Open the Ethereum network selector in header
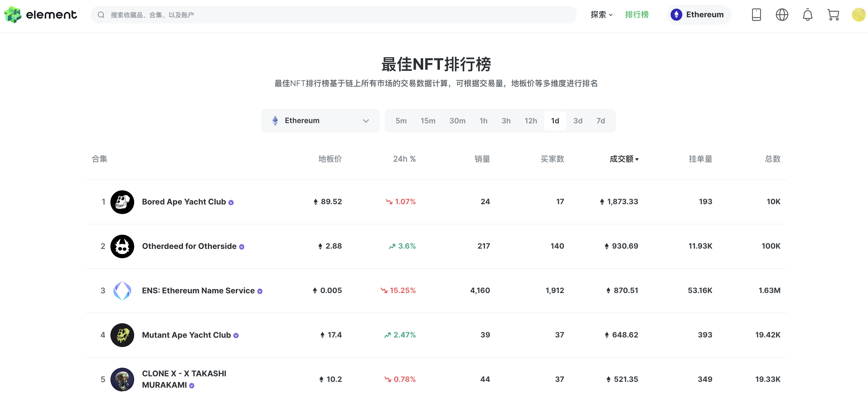 coord(699,14)
